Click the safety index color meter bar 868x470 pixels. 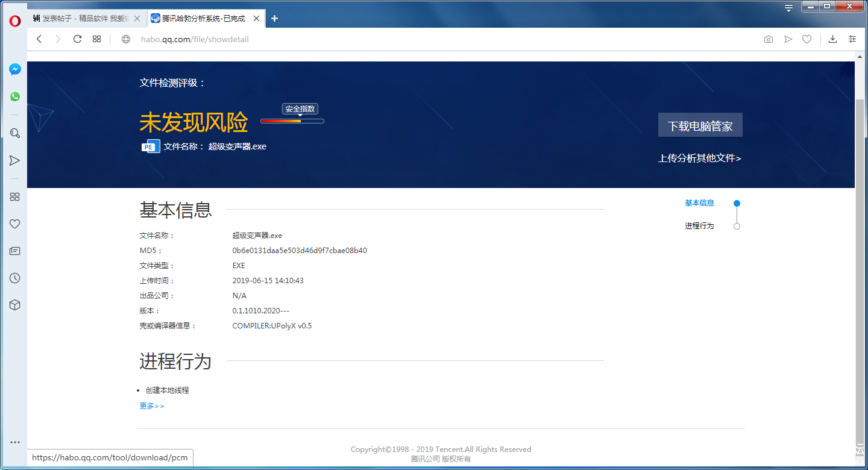coord(292,121)
